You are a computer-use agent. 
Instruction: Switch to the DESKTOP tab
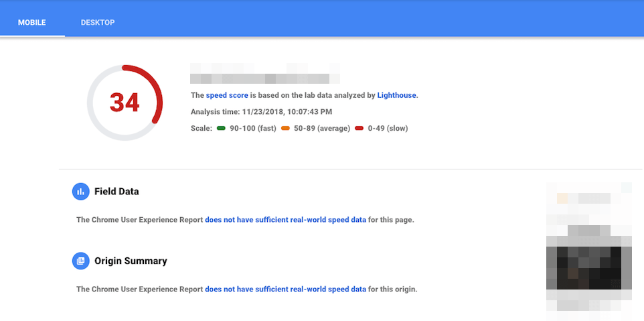point(98,23)
